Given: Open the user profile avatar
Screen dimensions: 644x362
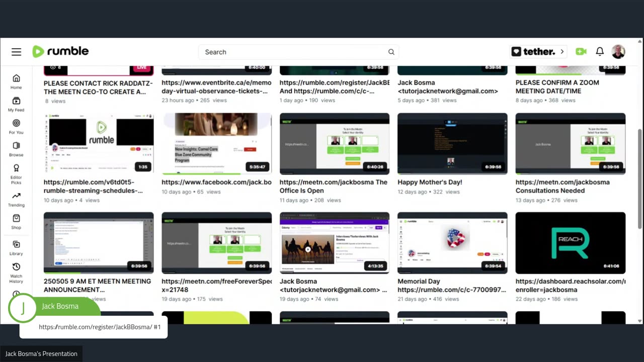Looking at the screenshot, I should [618, 51].
